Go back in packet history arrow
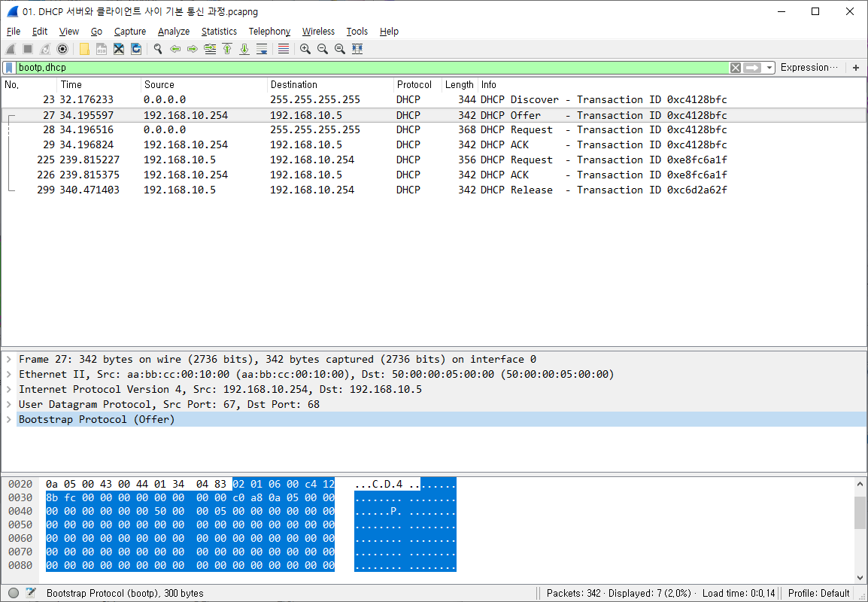The height and width of the screenshot is (602, 868). point(175,50)
